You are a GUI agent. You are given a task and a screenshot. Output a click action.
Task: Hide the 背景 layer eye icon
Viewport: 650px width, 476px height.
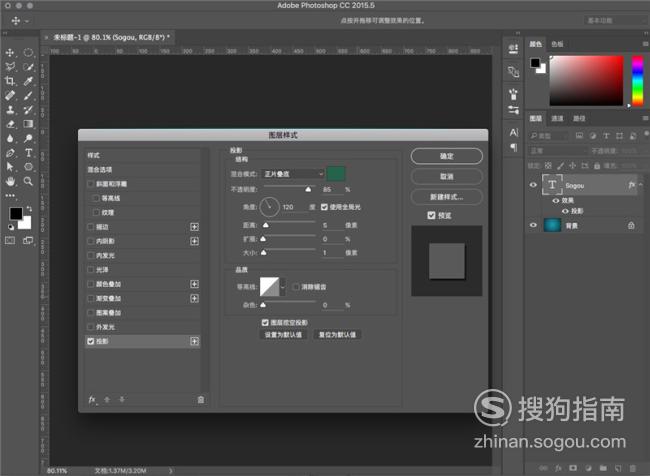click(533, 225)
